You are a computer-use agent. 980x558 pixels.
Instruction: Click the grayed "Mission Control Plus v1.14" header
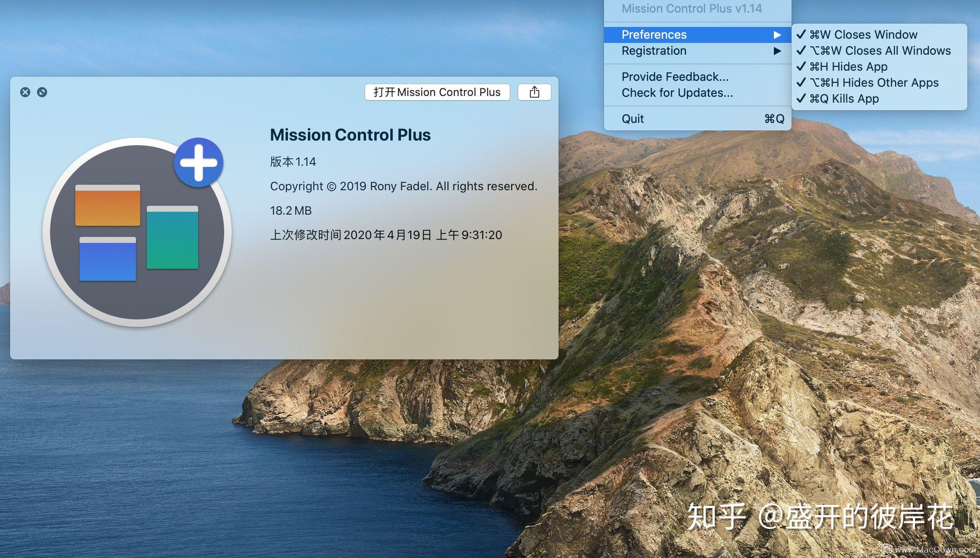pyautogui.click(x=691, y=8)
